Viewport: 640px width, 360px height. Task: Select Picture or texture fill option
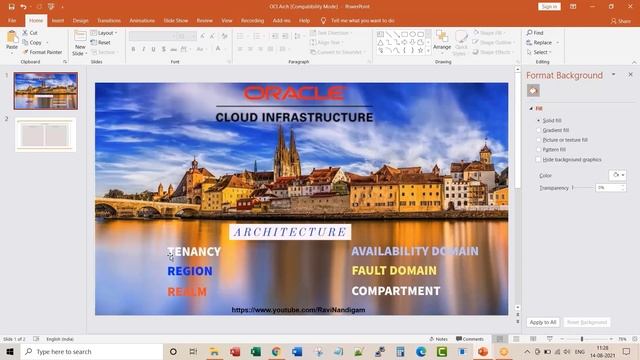click(562, 140)
